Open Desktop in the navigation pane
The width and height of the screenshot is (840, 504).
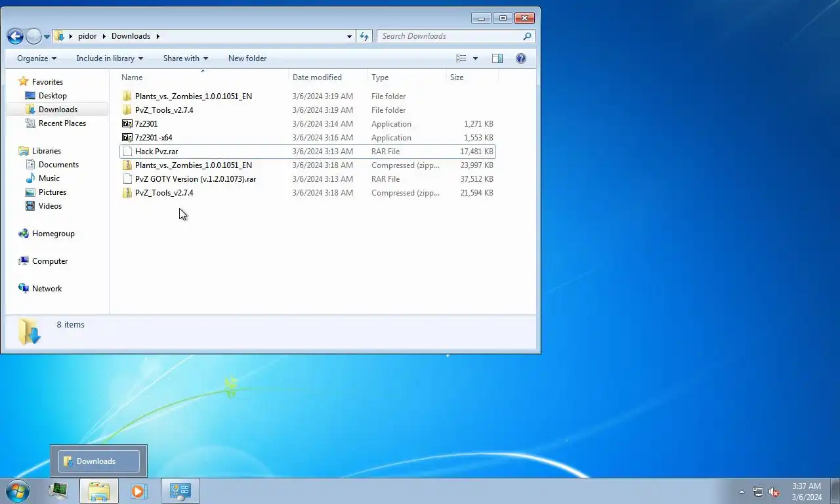(x=52, y=96)
